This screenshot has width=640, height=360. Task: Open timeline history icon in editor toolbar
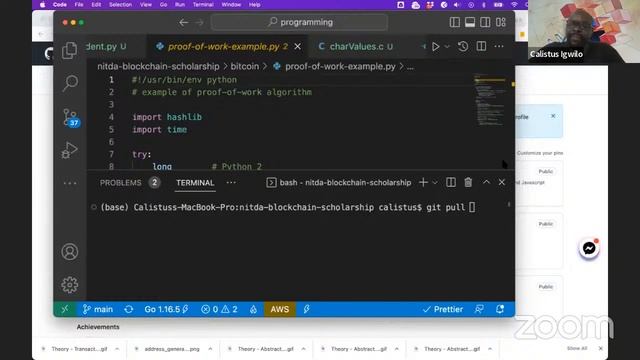463,47
